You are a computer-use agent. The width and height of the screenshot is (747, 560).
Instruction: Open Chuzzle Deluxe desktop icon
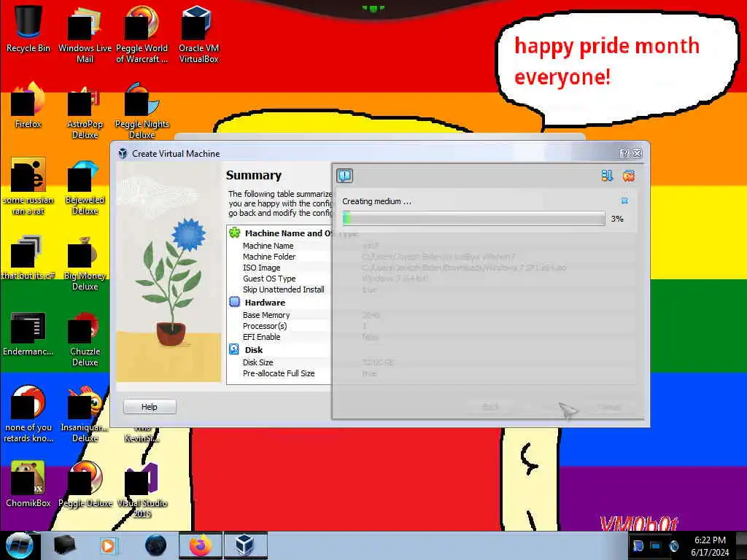click(x=85, y=339)
